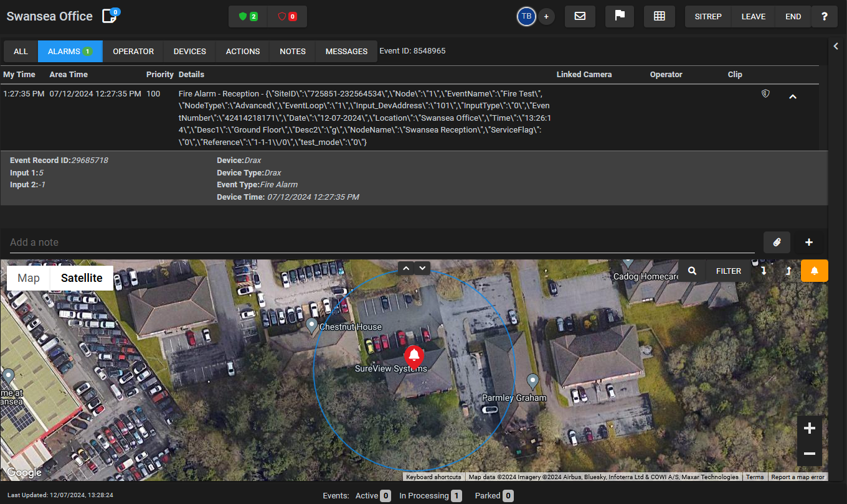Click the LEAVE button

click(x=754, y=17)
